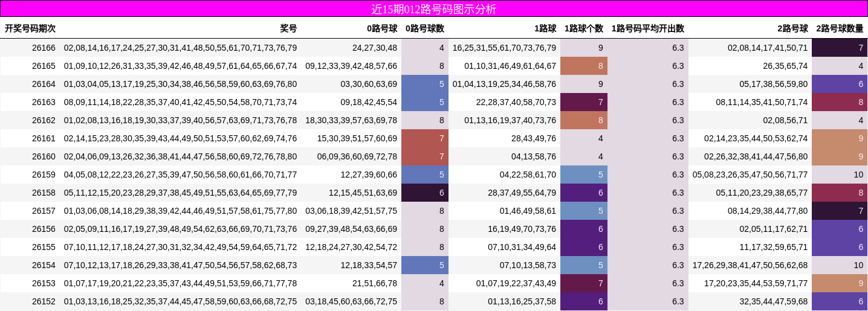The width and height of the screenshot is (868, 311).
Task: Click 2路号球 cell 32,35,44,47,59,68
Action: click(774, 301)
